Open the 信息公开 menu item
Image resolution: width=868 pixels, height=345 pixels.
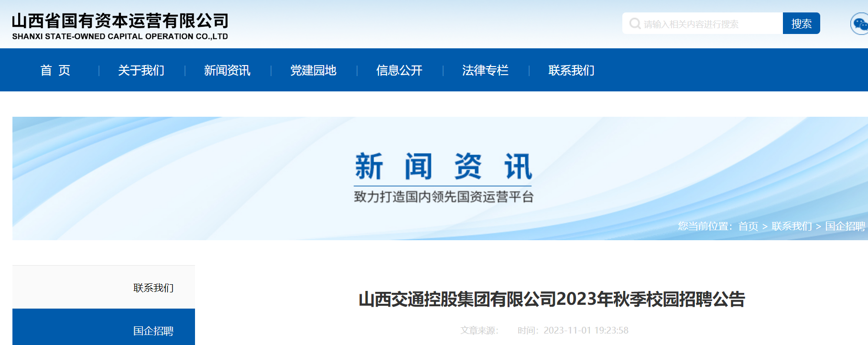pyautogui.click(x=399, y=70)
